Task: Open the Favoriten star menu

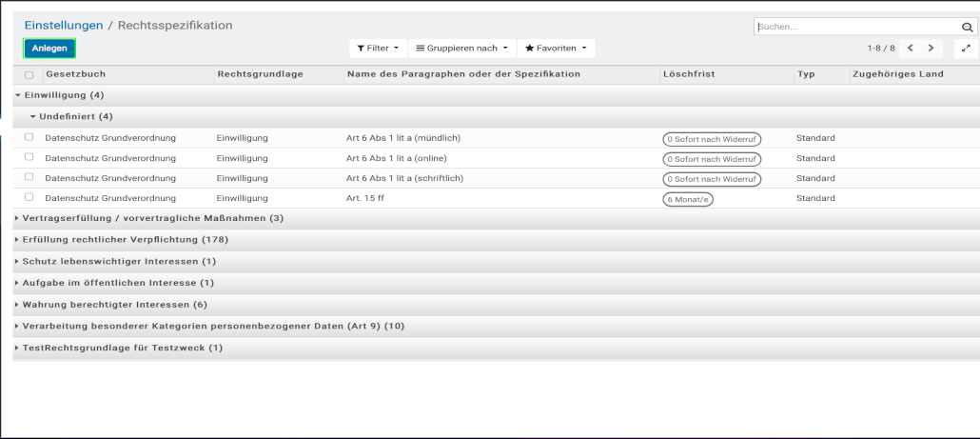Action: (556, 48)
